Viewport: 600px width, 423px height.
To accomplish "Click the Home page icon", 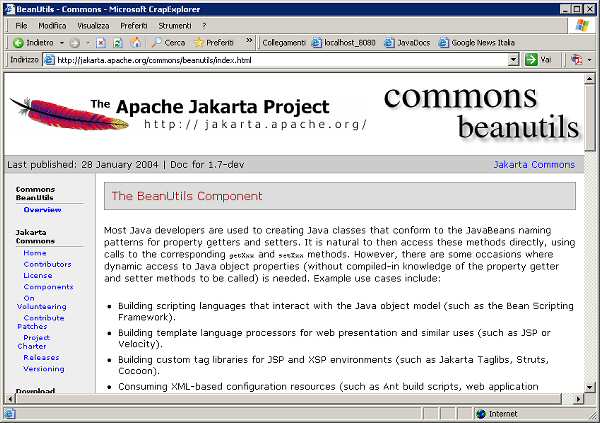I will pyautogui.click(x=135, y=42).
